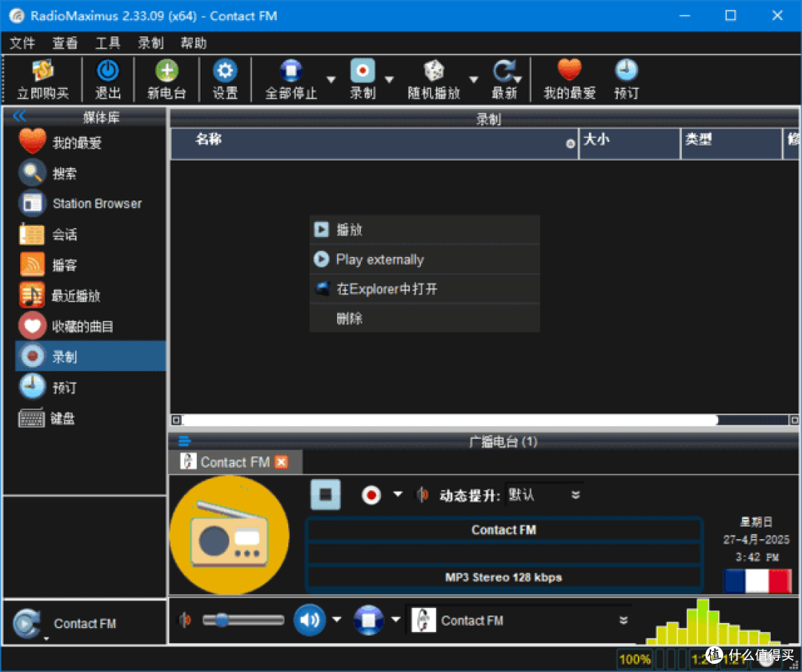802x672 pixels.
Task: Toggle recording with red record button in station panel
Action: click(371, 495)
